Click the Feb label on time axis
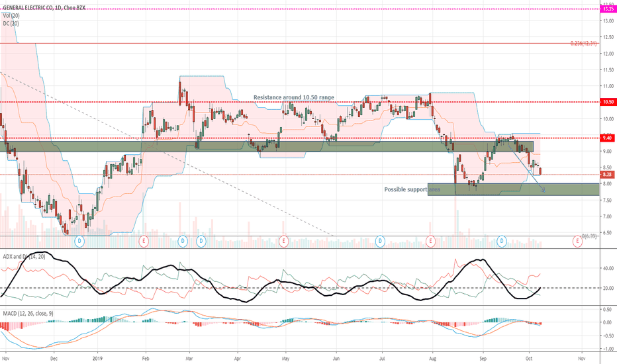The width and height of the screenshot is (617, 364). tap(146, 359)
